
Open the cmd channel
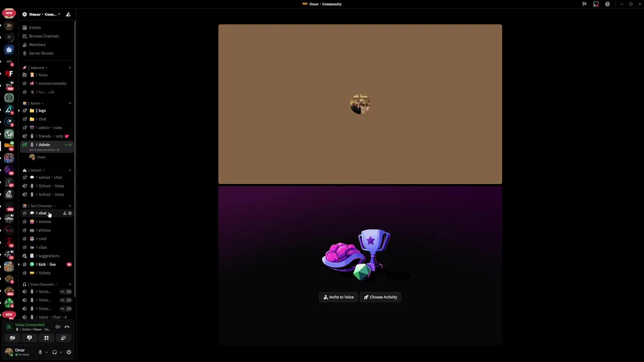coord(47,239)
